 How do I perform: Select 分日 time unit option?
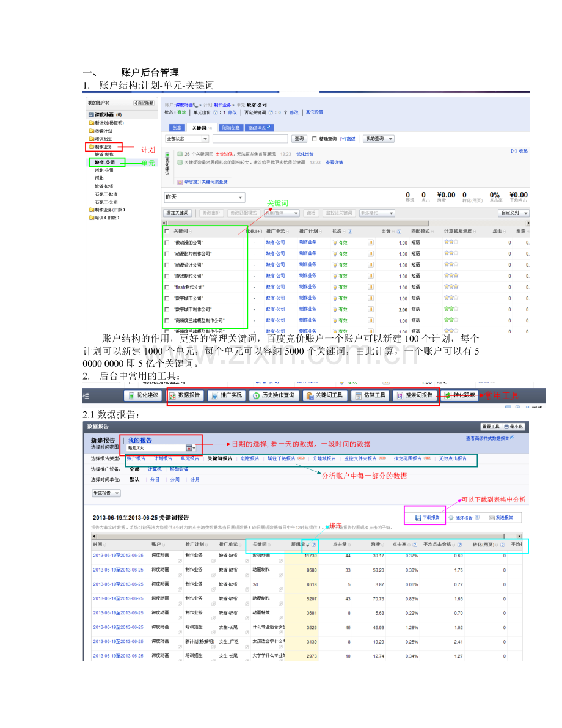click(x=155, y=480)
